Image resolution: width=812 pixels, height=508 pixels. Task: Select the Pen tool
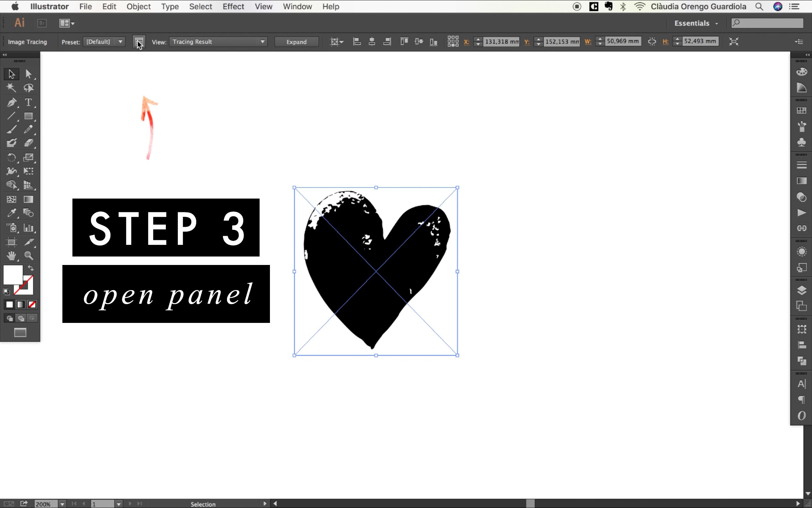[11, 102]
